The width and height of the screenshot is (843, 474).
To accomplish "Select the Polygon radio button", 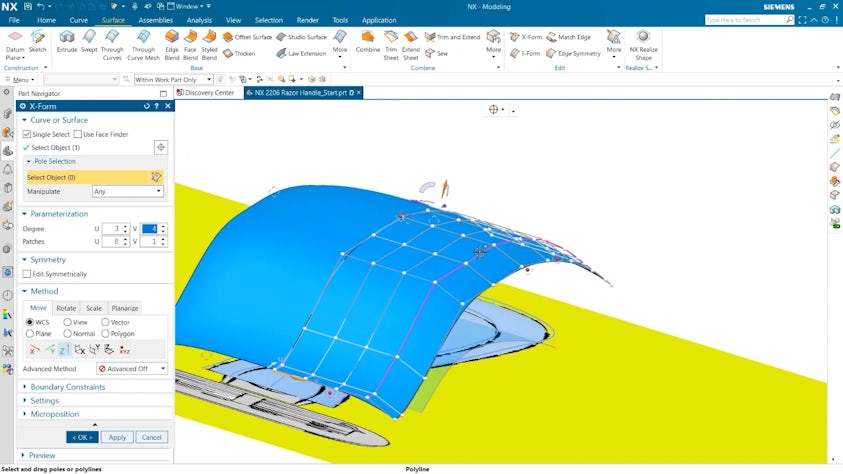I will pyautogui.click(x=105, y=333).
